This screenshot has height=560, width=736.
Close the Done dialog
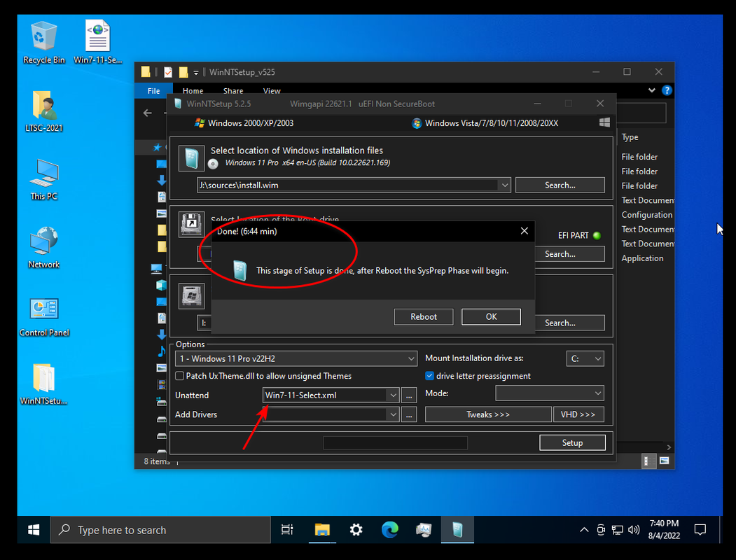525,231
